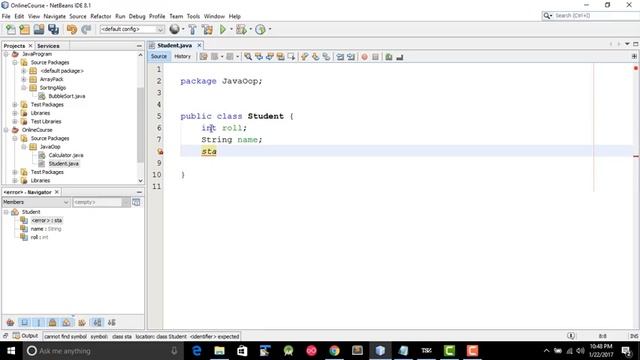Expand the ArrayPack package node
Viewport: 640px width, 360px height.
click(x=24, y=79)
